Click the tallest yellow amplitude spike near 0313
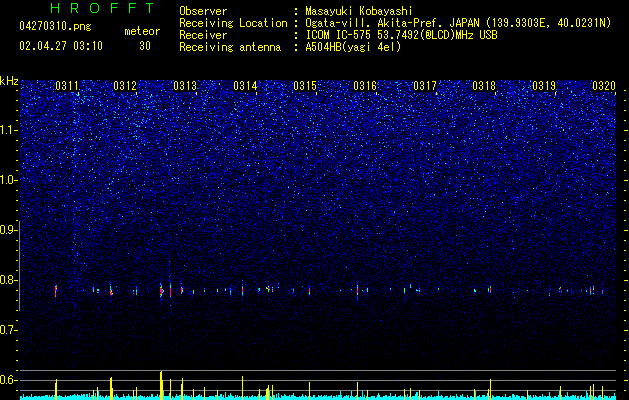The image size is (629, 400). point(161,385)
